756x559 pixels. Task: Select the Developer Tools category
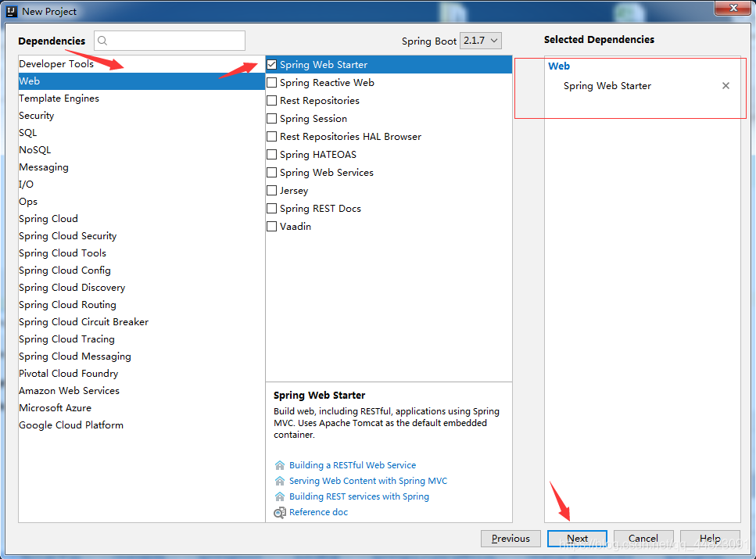coord(142,63)
